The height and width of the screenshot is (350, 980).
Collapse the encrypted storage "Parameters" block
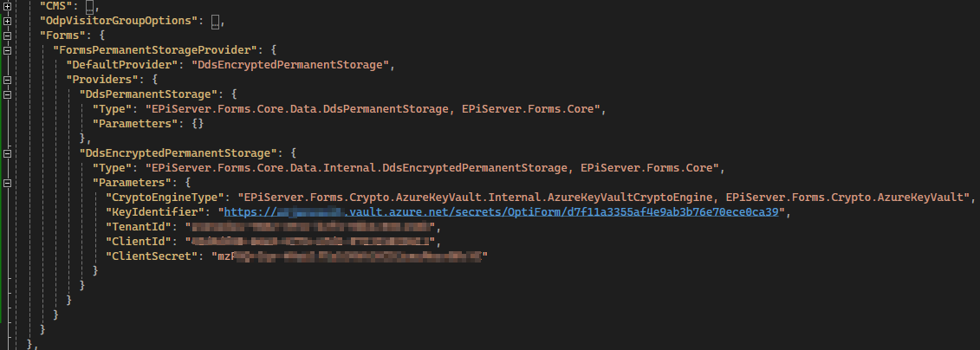click(7, 183)
